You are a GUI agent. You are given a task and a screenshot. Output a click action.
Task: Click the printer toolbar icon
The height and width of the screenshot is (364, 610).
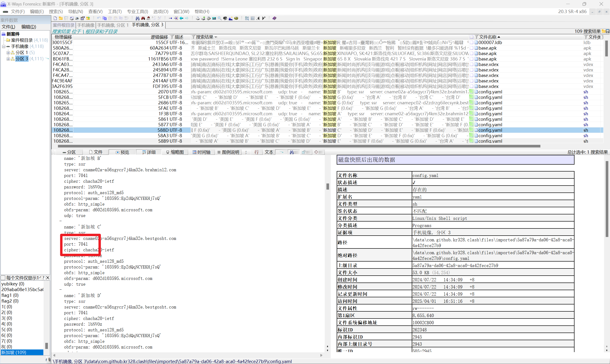pos(77,18)
